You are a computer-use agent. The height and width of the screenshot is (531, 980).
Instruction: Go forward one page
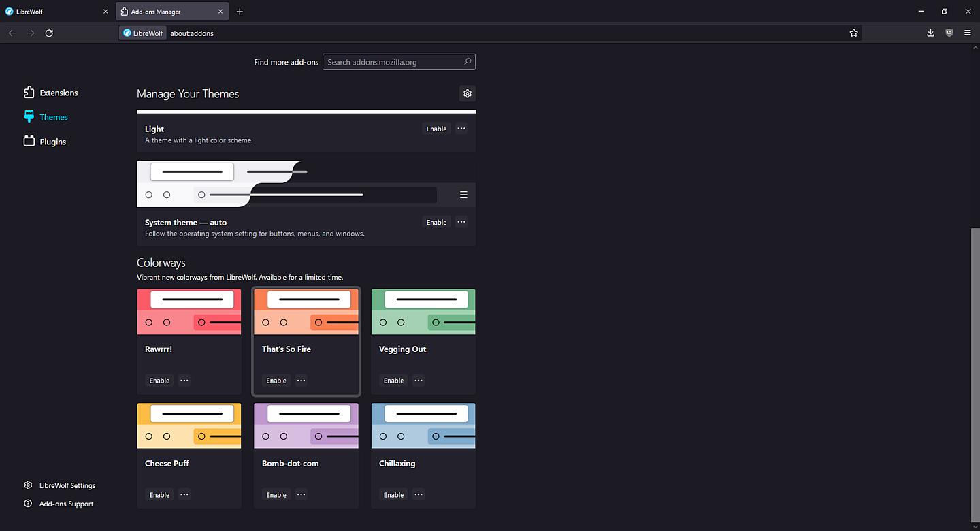[x=31, y=33]
